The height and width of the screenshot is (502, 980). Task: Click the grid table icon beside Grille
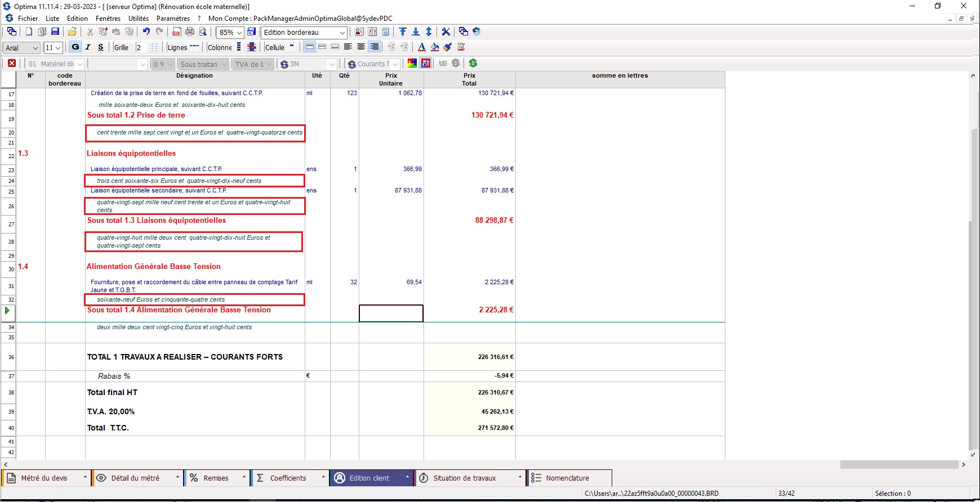[x=154, y=47]
